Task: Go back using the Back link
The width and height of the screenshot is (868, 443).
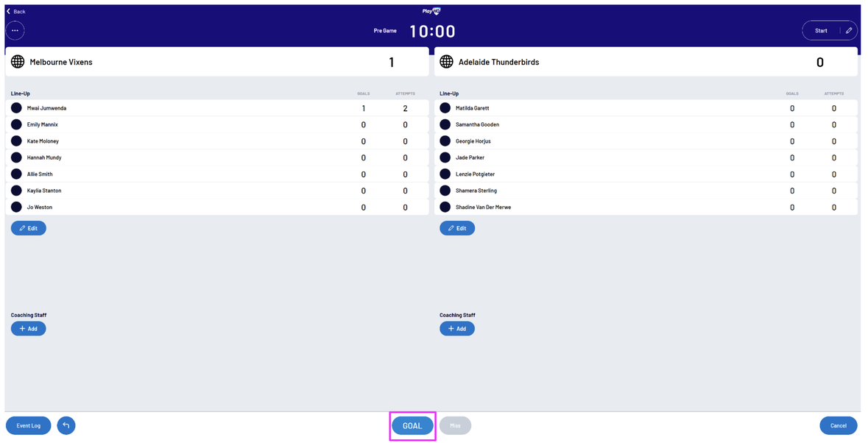Action: [16, 11]
